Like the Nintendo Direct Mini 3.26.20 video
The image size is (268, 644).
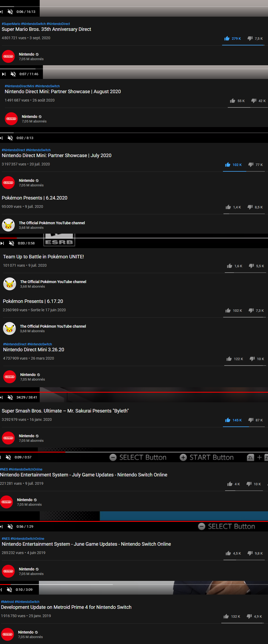click(229, 359)
